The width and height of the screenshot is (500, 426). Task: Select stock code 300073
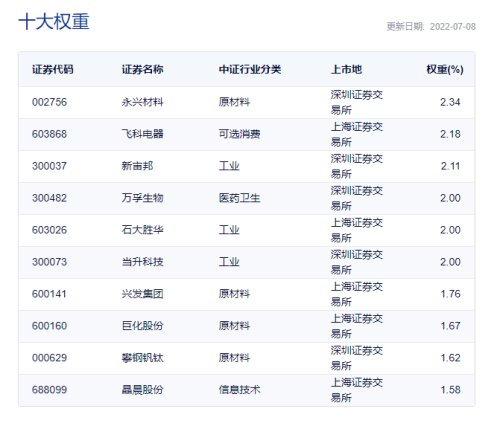[x=49, y=262]
